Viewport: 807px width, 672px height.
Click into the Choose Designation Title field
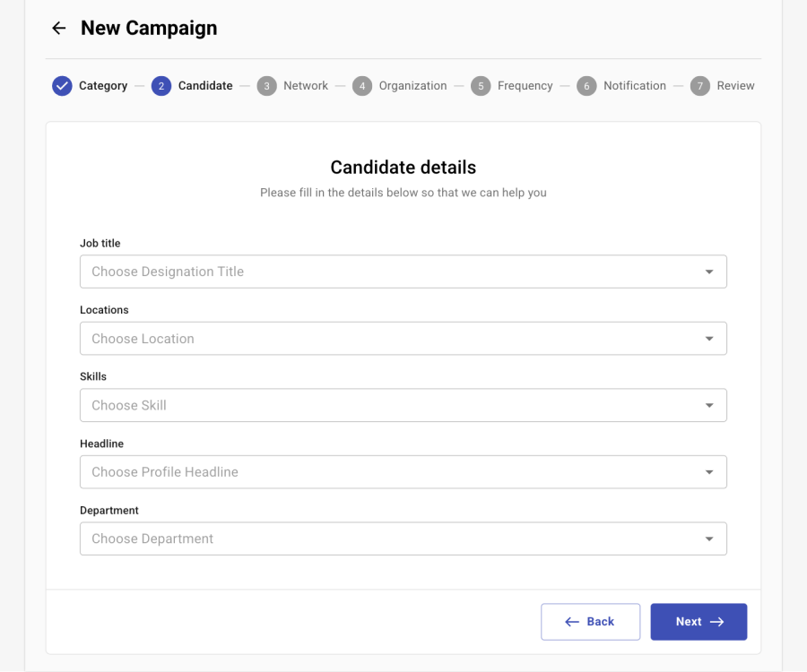click(386, 271)
